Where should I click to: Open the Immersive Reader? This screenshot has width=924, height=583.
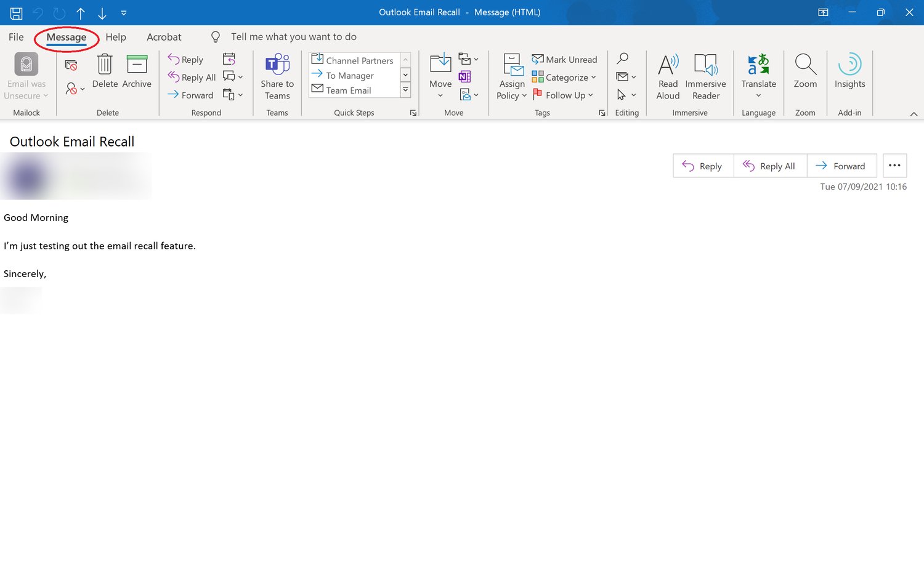705,74
